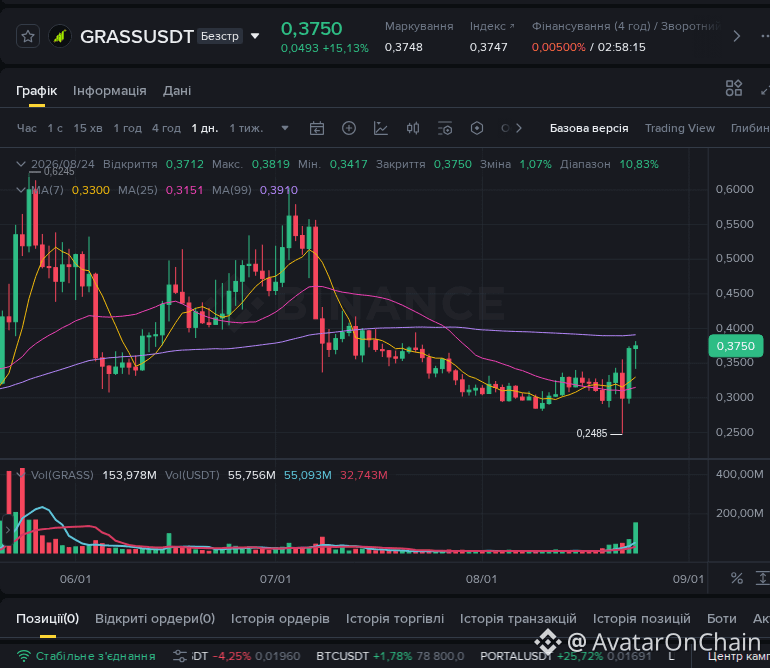
Task: Click MA(25) value 0,3151
Action: pyautogui.click(x=184, y=190)
